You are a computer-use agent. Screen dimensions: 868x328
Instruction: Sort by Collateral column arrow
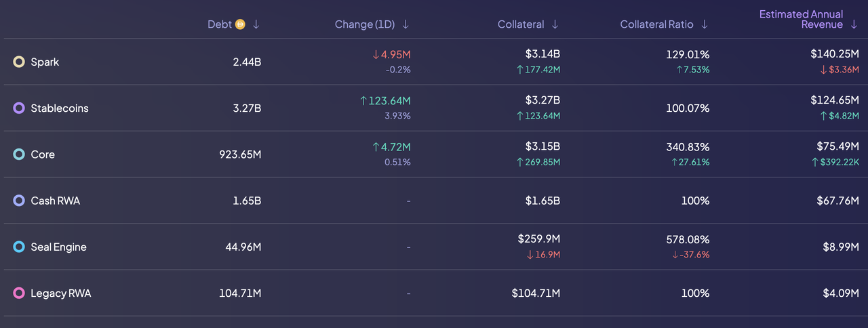(555, 24)
